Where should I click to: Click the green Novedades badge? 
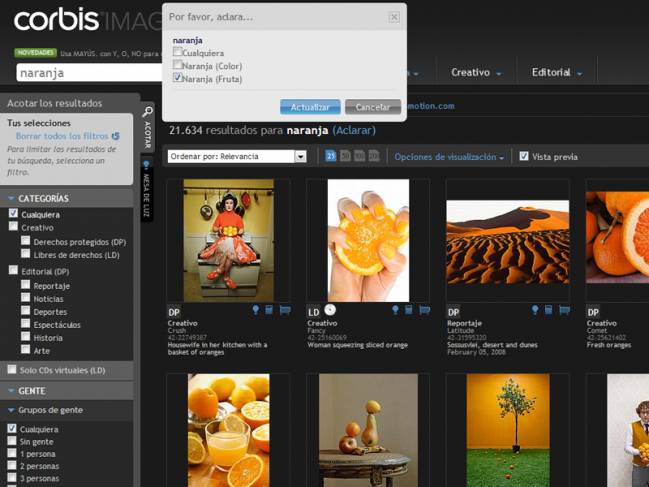pos(36,53)
